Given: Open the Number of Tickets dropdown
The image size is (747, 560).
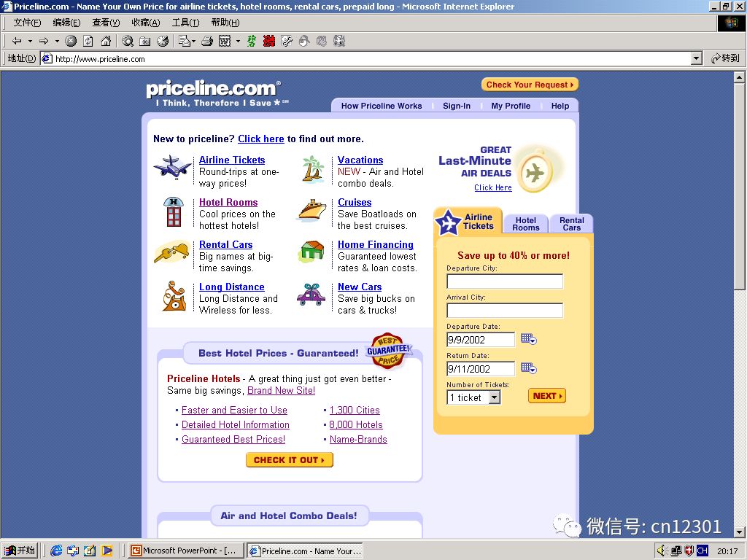Looking at the screenshot, I should (495, 397).
